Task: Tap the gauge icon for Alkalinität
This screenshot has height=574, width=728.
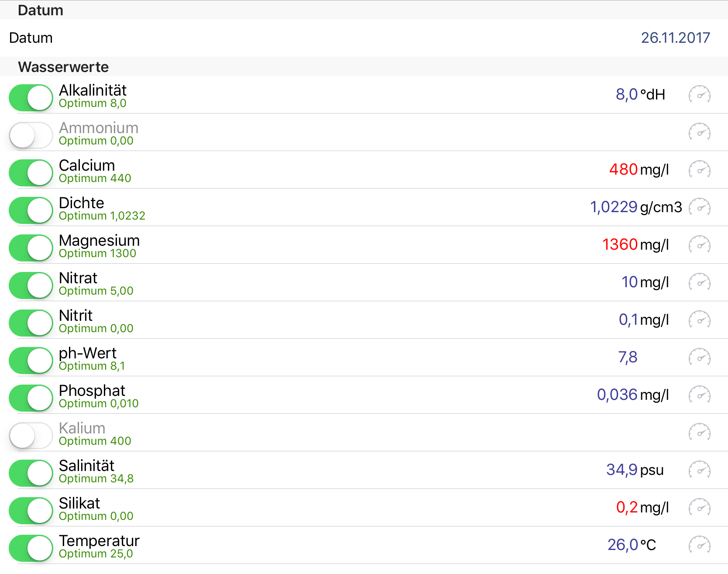Action: (699, 95)
